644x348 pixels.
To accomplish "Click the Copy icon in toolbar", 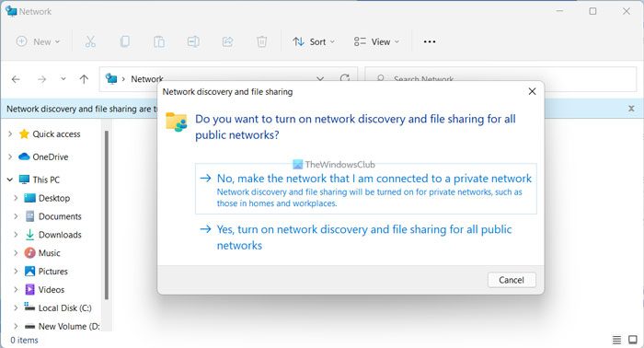I will (125, 41).
